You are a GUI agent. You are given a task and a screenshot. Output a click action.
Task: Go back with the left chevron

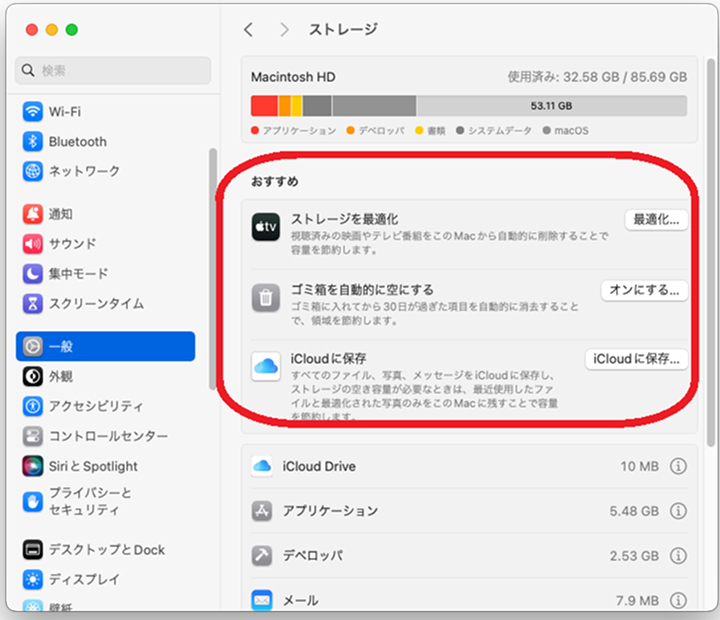[248, 30]
